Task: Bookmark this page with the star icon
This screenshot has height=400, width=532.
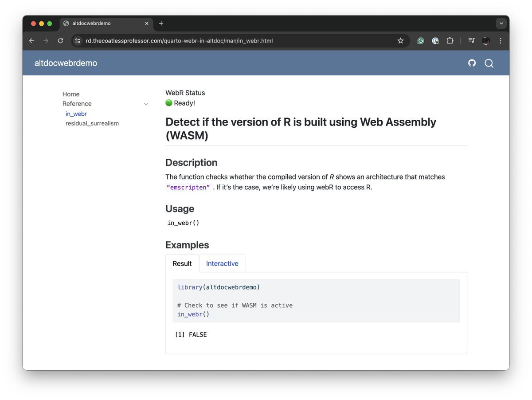Action: coord(400,41)
